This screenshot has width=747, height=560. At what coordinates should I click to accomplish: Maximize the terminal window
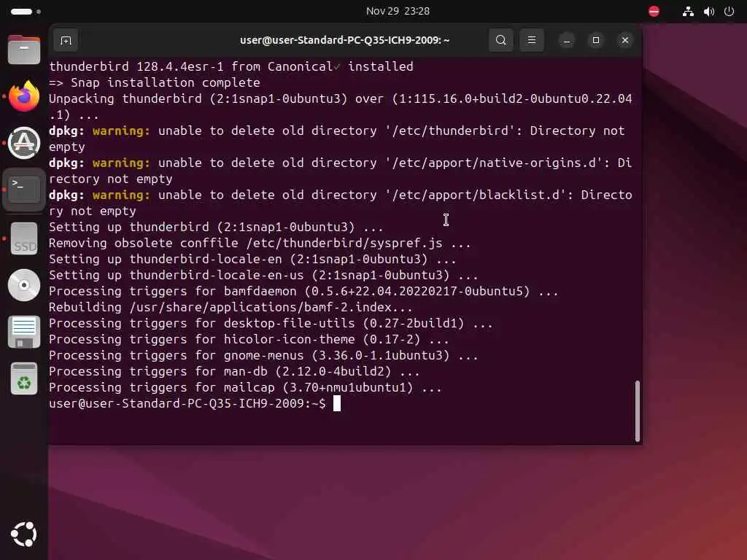pyautogui.click(x=595, y=40)
